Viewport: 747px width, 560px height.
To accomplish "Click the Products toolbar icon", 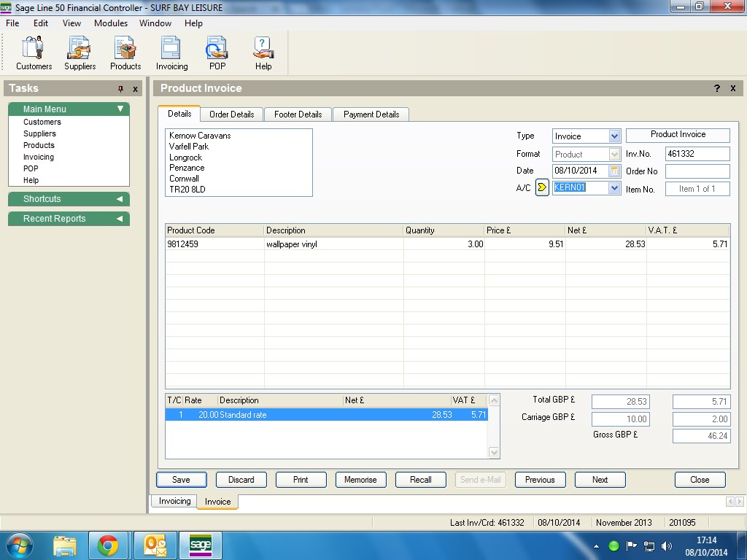I will (x=125, y=53).
